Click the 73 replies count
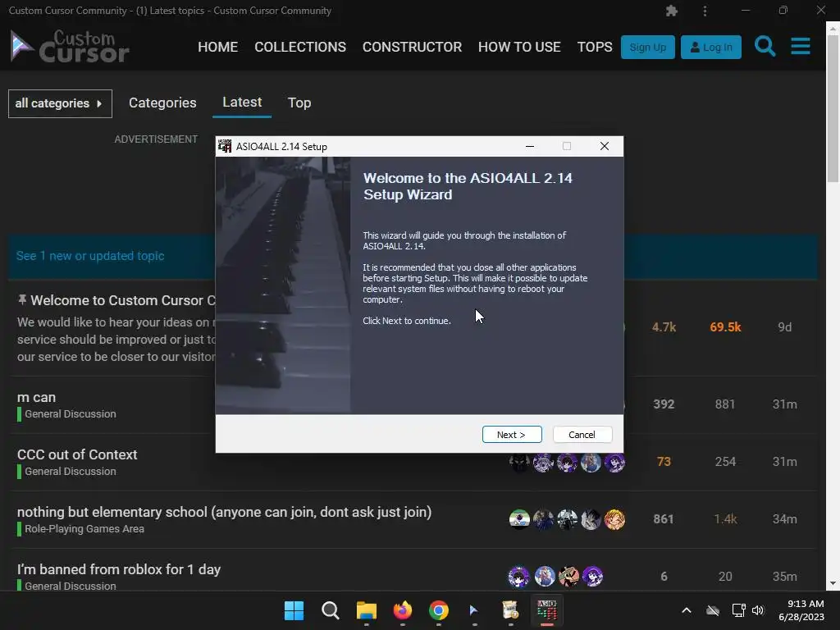 [x=664, y=461]
